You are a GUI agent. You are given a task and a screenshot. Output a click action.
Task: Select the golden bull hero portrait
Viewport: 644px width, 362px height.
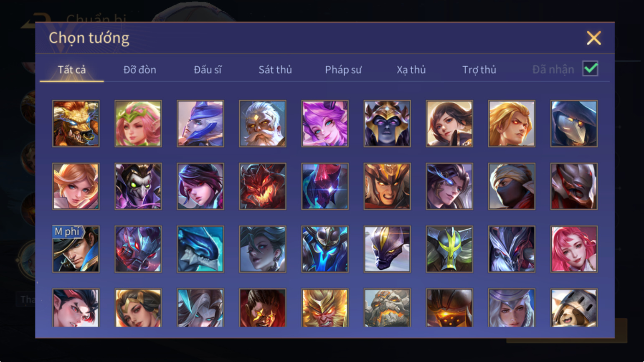(76, 124)
